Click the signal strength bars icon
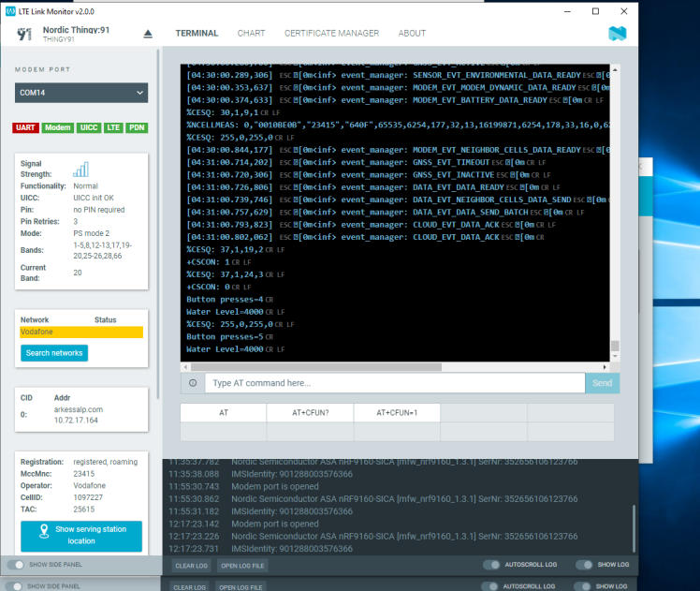 point(81,169)
